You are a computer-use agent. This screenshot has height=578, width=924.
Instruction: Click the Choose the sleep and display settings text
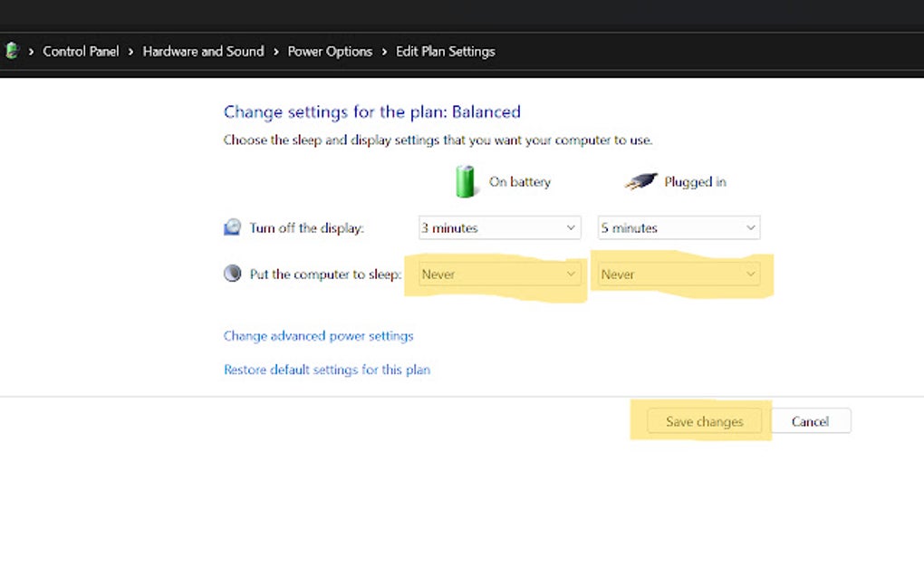click(438, 140)
